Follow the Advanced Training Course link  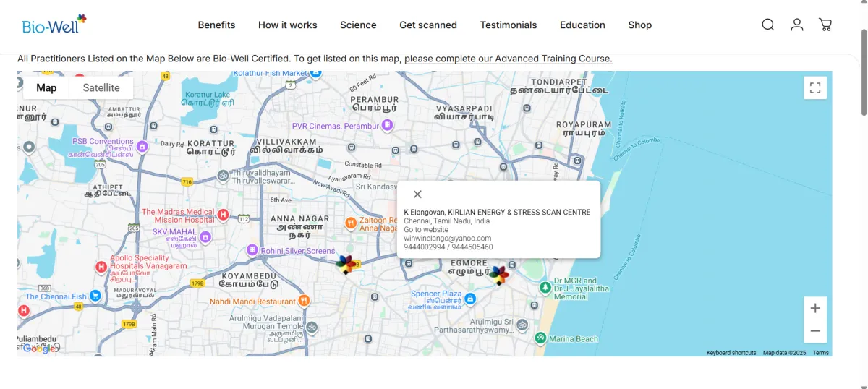point(509,59)
